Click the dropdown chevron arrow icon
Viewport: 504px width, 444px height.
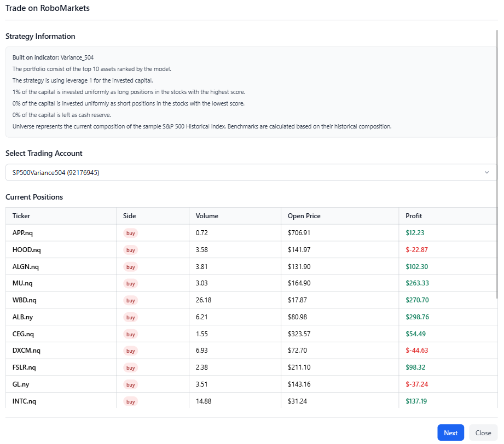coord(486,173)
